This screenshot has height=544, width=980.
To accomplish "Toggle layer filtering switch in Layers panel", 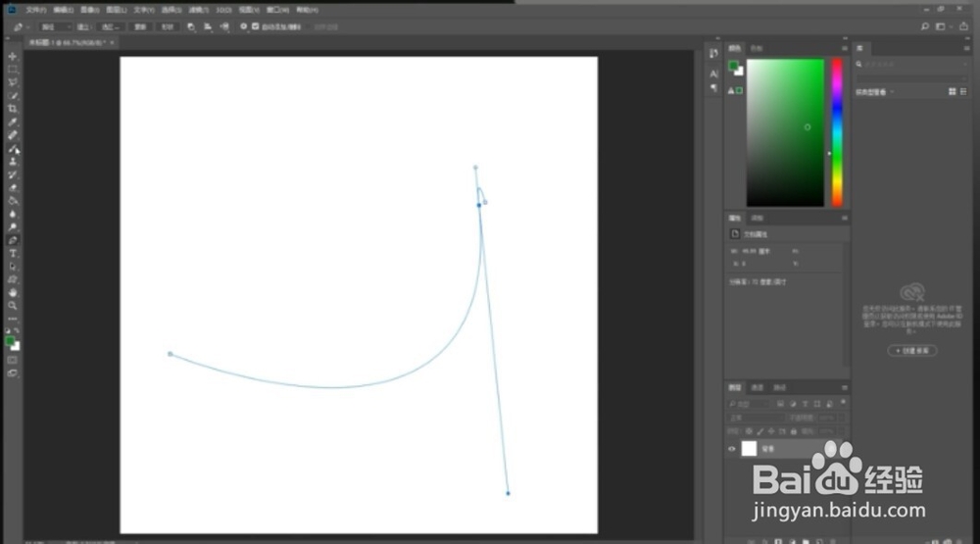I will point(843,403).
